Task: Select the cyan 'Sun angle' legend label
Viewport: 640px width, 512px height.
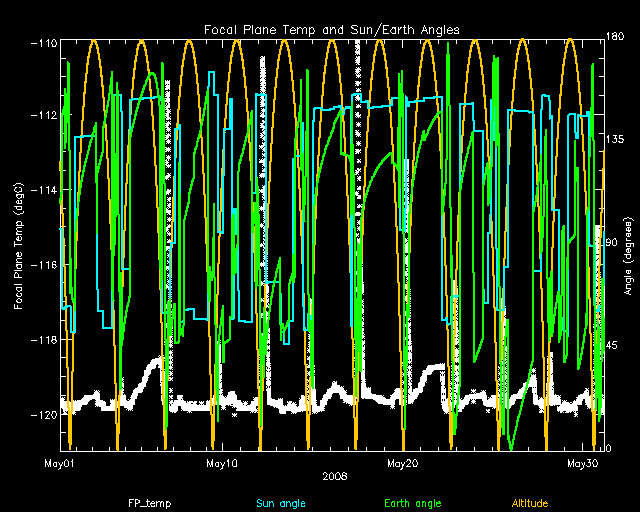Action: tap(281, 501)
